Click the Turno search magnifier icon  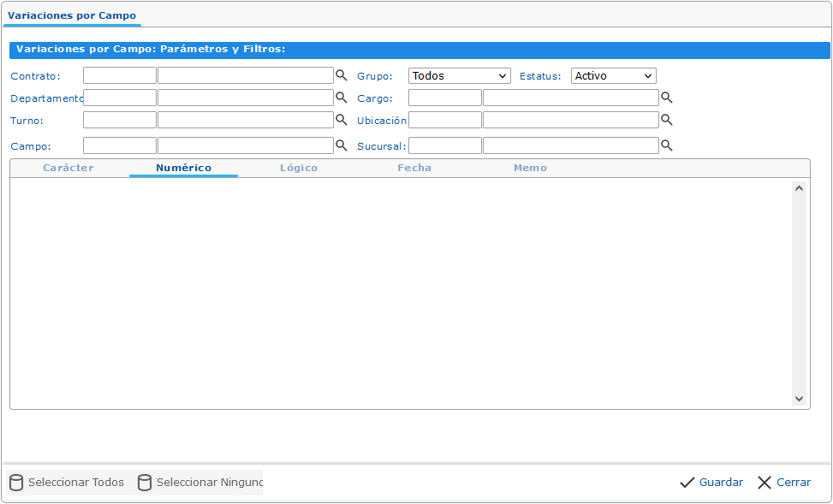341,120
